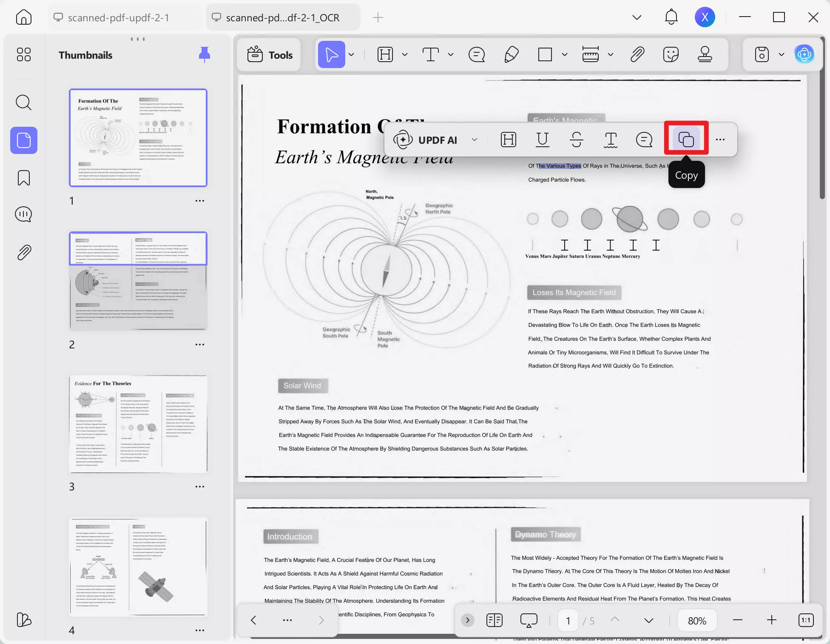Toggle two-page reading view

pyautogui.click(x=495, y=620)
